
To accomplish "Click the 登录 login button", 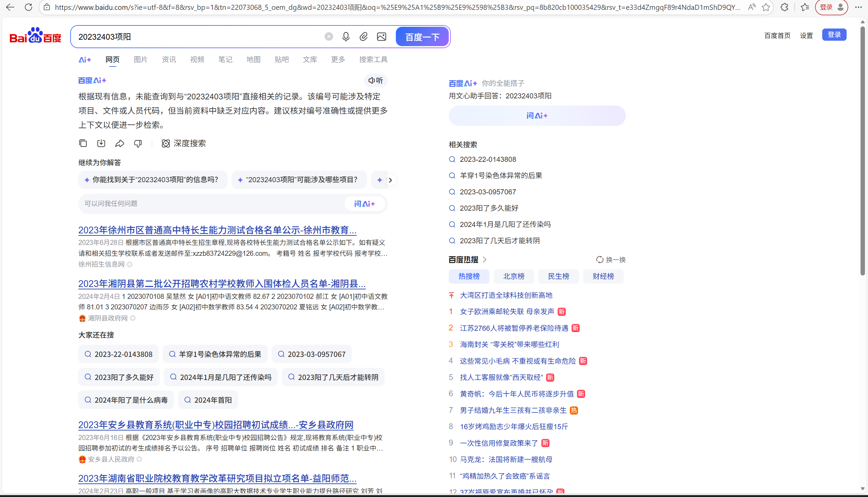I will coord(834,35).
